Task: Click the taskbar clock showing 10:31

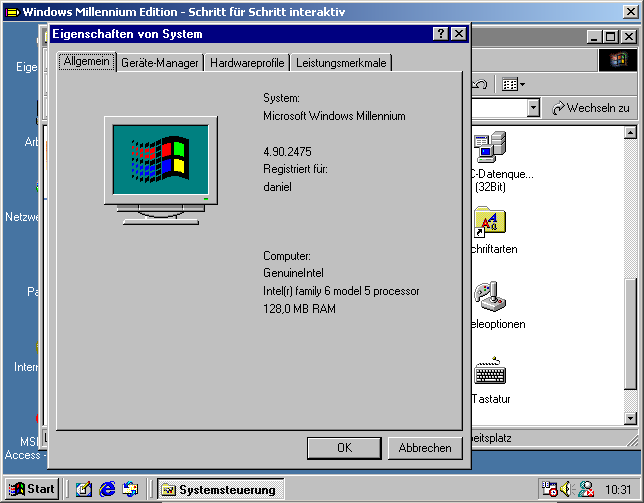Action: tap(618, 489)
